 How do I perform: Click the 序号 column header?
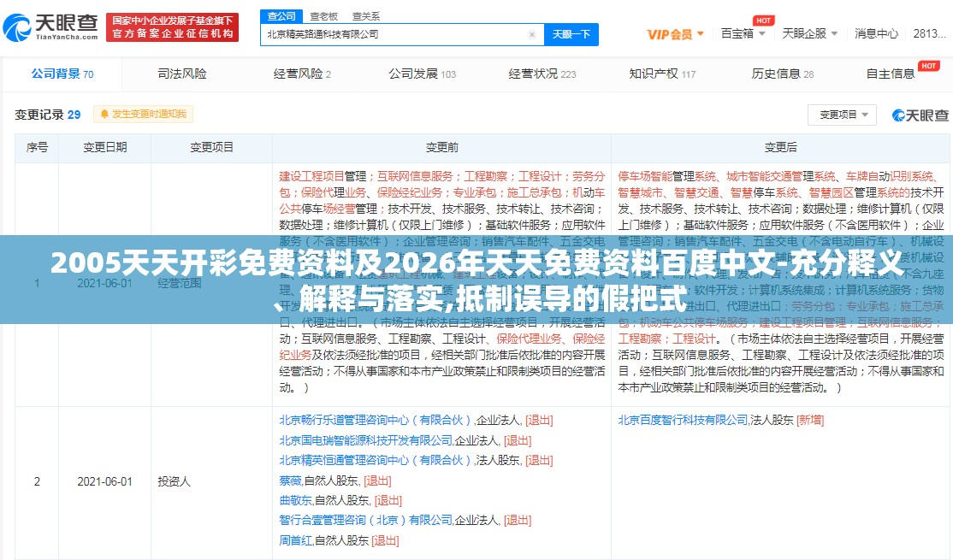[37, 148]
